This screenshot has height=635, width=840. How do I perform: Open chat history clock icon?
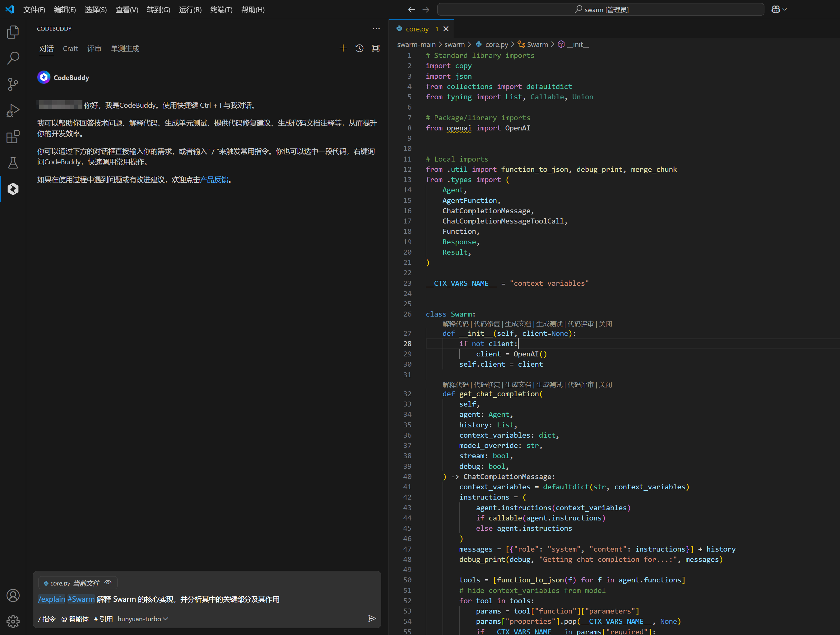359,48
